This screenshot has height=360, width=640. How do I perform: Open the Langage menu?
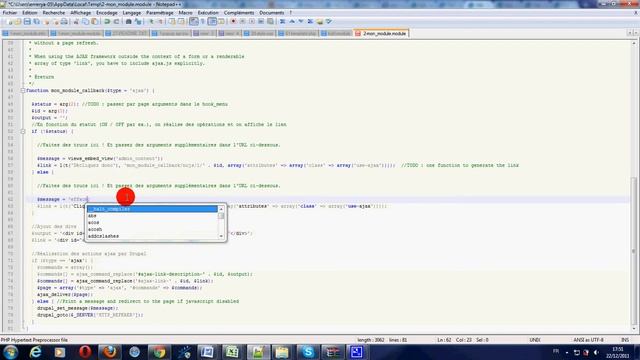pyautogui.click(x=131, y=13)
